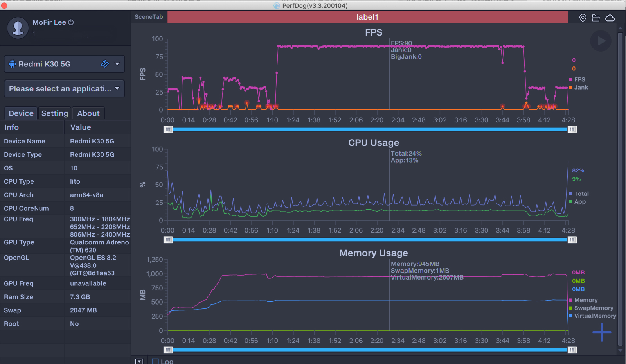Click the Memory Usage chart title

click(374, 253)
